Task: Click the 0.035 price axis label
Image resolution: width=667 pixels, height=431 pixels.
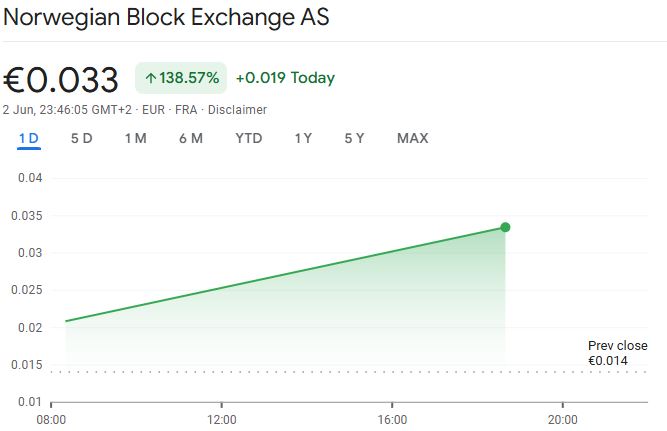Action: [26, 215]
